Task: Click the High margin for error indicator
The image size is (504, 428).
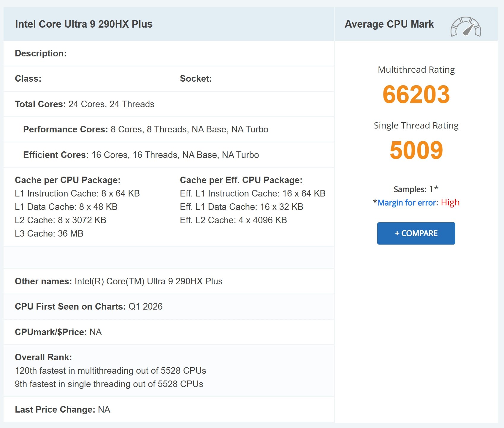Action: click(450, 202)
